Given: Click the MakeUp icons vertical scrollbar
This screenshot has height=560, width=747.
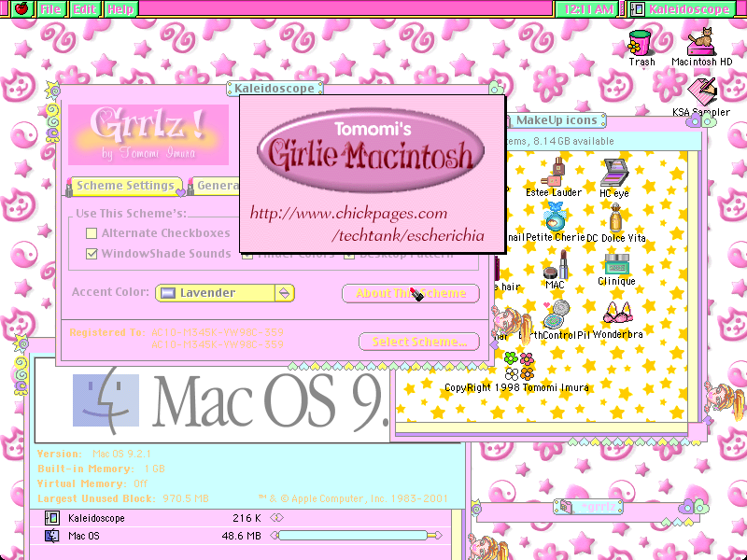Looking at the screenshot, I should click(693, 286).
